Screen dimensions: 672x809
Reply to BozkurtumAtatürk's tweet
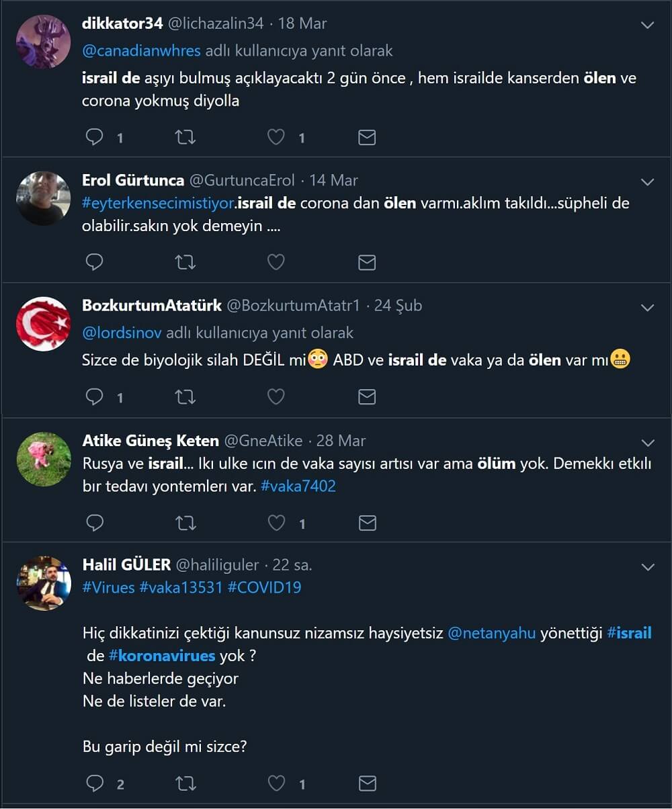pos(95,397)
